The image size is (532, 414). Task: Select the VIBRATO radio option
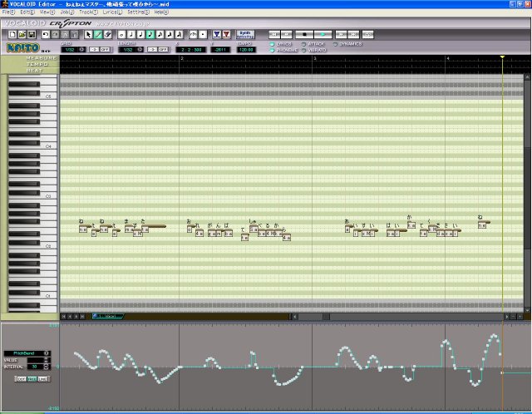(303, 50)
